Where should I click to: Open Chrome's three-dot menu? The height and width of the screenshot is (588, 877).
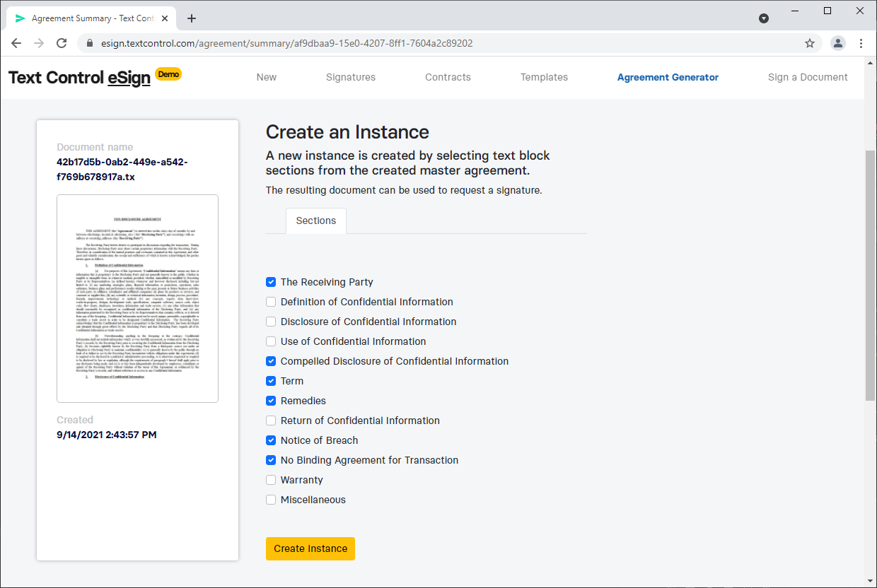(x=861, y=43)
